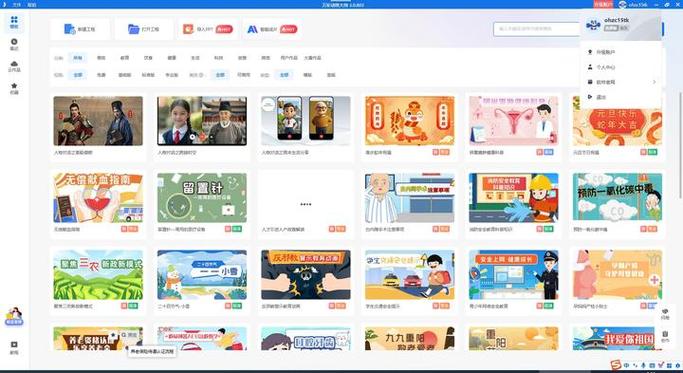Open the 小雪 snowman template thumbnail

click(202, 275)
